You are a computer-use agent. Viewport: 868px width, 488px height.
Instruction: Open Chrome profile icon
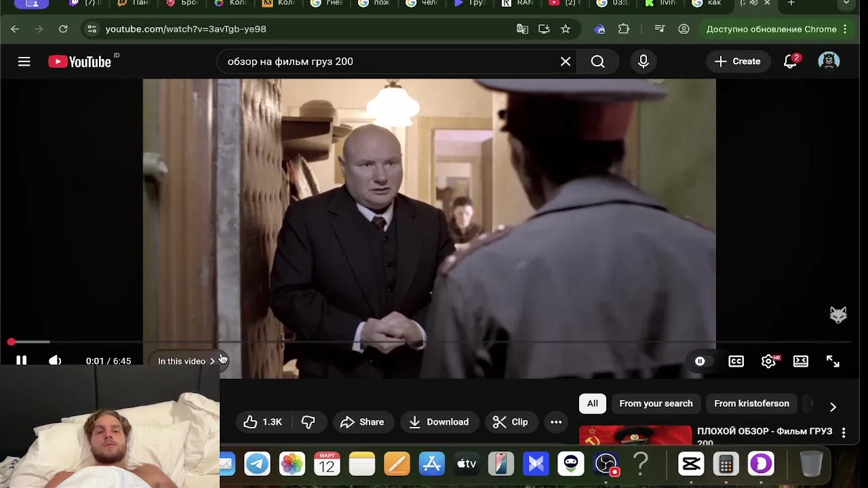pyautogui.click(x=684, y=29)
